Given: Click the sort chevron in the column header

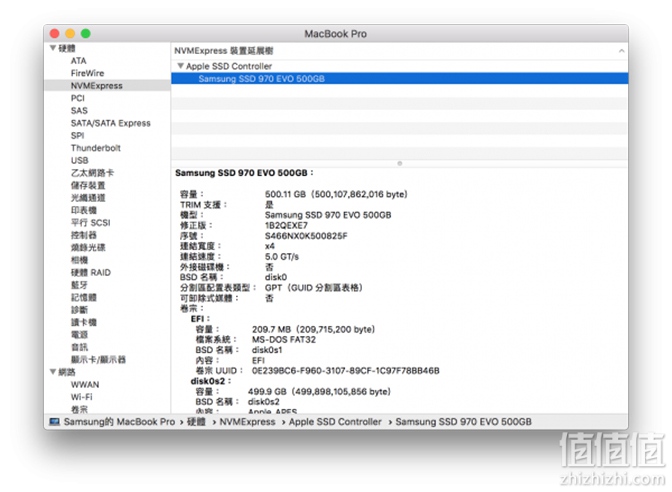Looking at the screenshot, I should [x=621, y=51].
